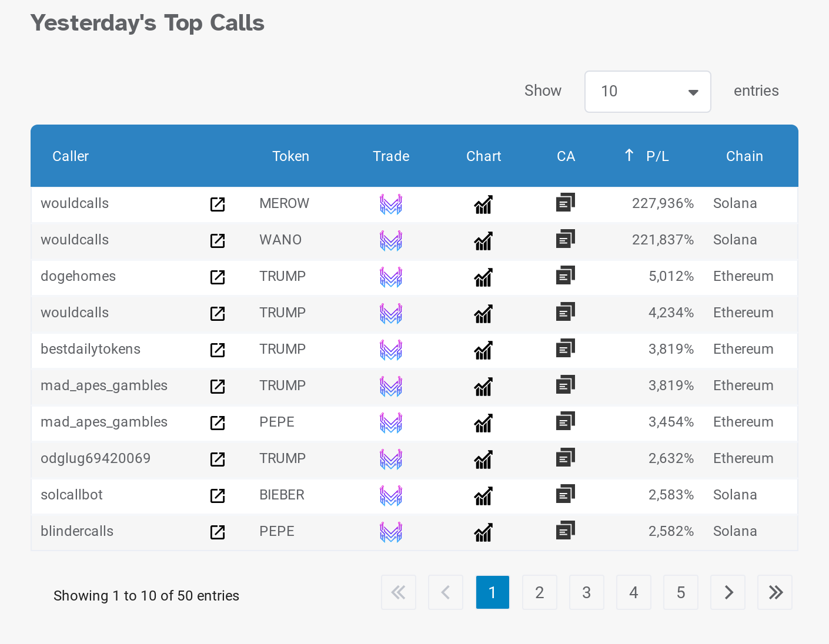
Task: Open the Show entries count dropdown
Action: point(648,92)
